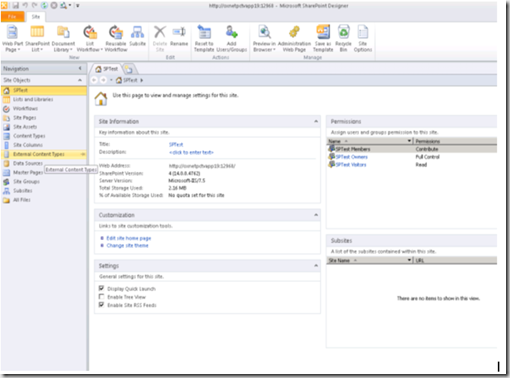Open All Files in navigation
510x378 pixels.
(44, 200)
